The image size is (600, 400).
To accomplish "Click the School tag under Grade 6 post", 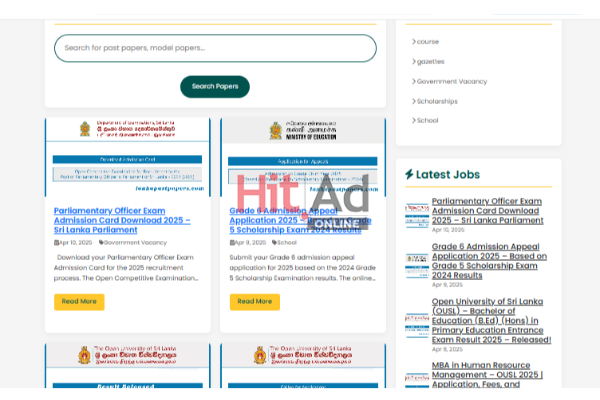I will coord(285,242).
